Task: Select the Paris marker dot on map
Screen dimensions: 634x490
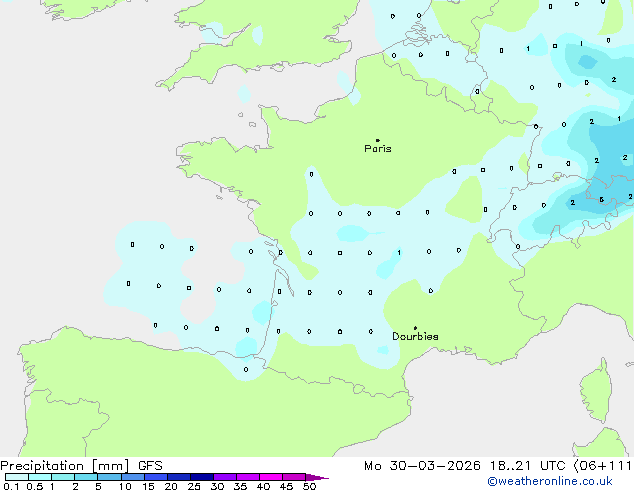Action: pos(378,140)
